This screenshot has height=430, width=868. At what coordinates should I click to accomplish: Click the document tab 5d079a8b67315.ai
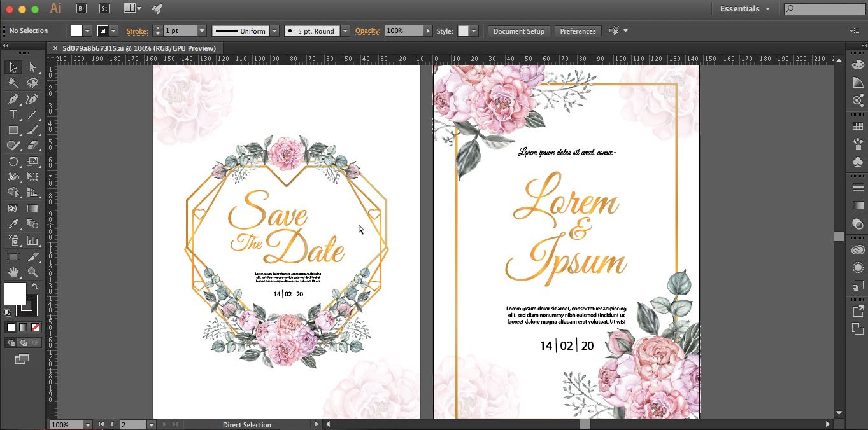139,48
